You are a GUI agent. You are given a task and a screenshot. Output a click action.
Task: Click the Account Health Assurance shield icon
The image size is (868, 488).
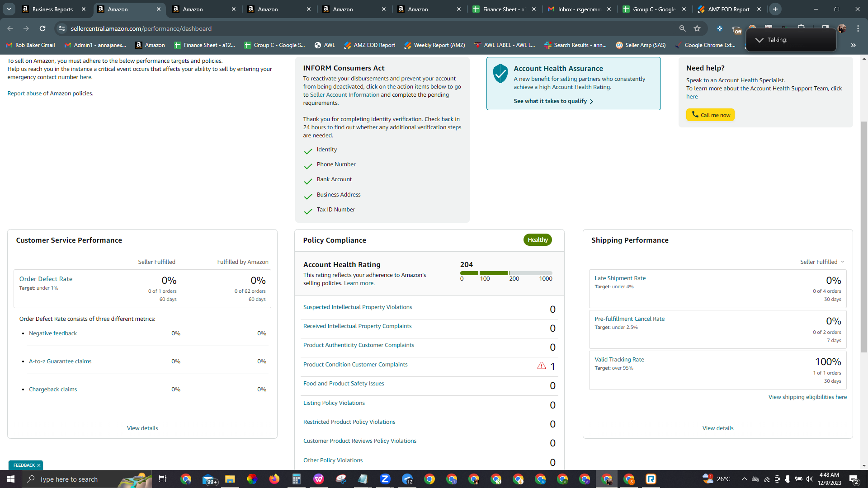(500, 73)
